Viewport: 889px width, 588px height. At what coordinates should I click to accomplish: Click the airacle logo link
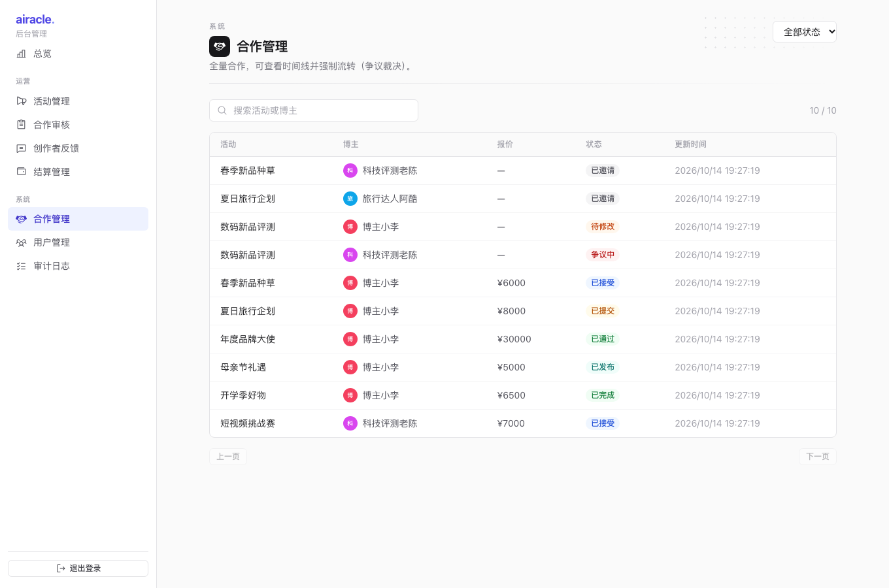pyautogui.click(x=35, y=20)
